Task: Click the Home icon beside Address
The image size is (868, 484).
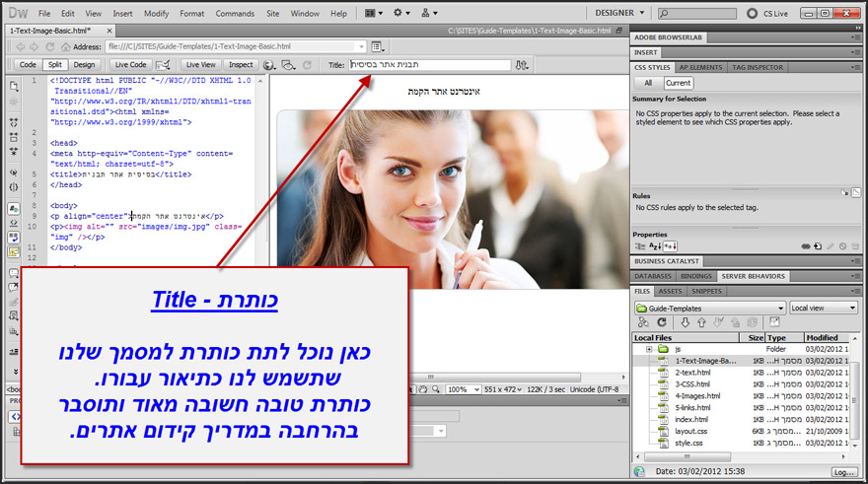Action: [x=65, y=47]
